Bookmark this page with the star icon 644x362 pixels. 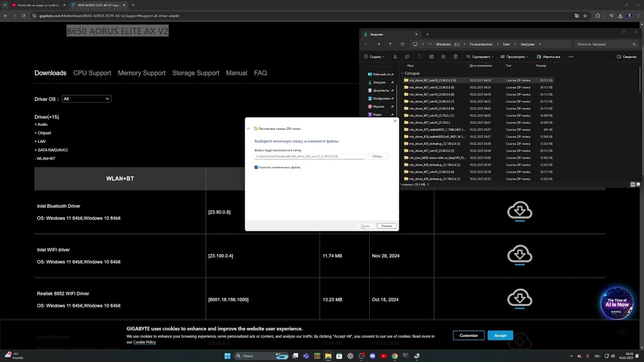point(585,16)
